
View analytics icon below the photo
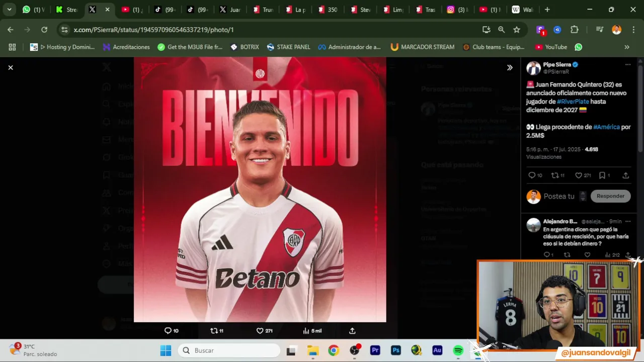[306, 330]
